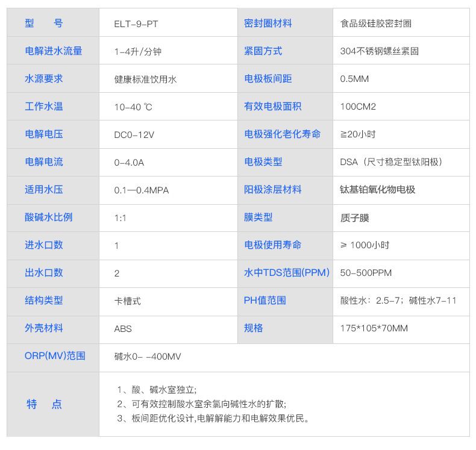Select the 碱水0- -400MV ORP value
This screenshot has height=450, width=476.
[148, 357]
